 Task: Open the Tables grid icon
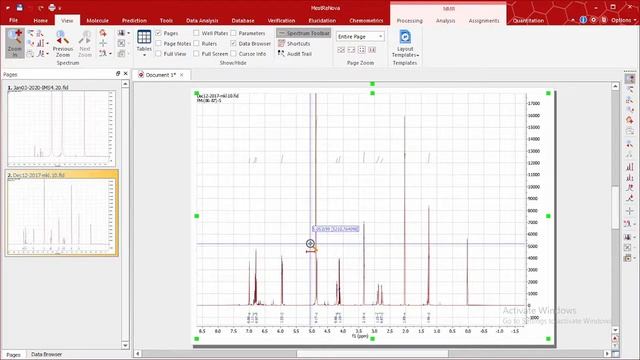[144, 37]
